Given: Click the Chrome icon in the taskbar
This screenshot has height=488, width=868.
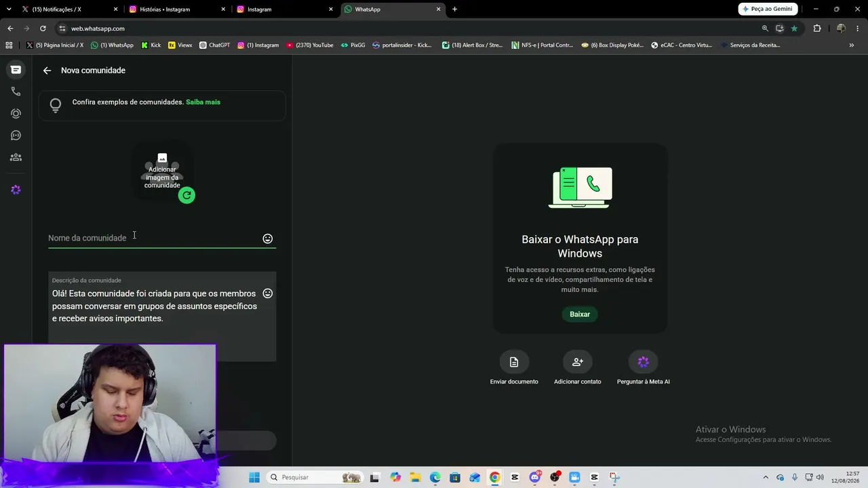Looking at the screenshot, I should coord(495,477).
